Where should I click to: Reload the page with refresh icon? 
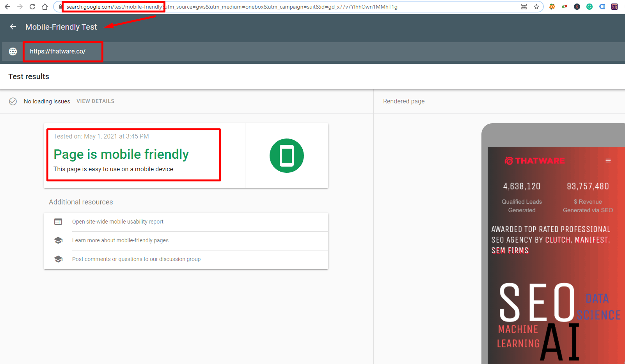tap(32, 7)
